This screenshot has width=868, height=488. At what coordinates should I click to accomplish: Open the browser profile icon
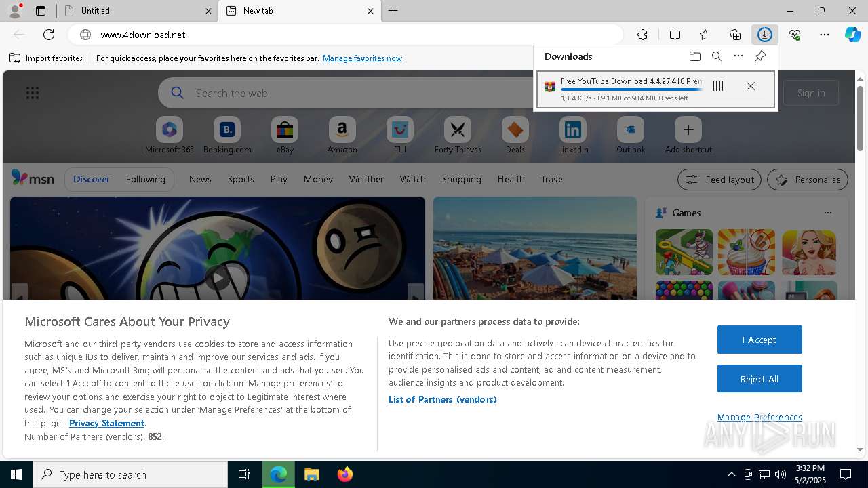(14, 11)
